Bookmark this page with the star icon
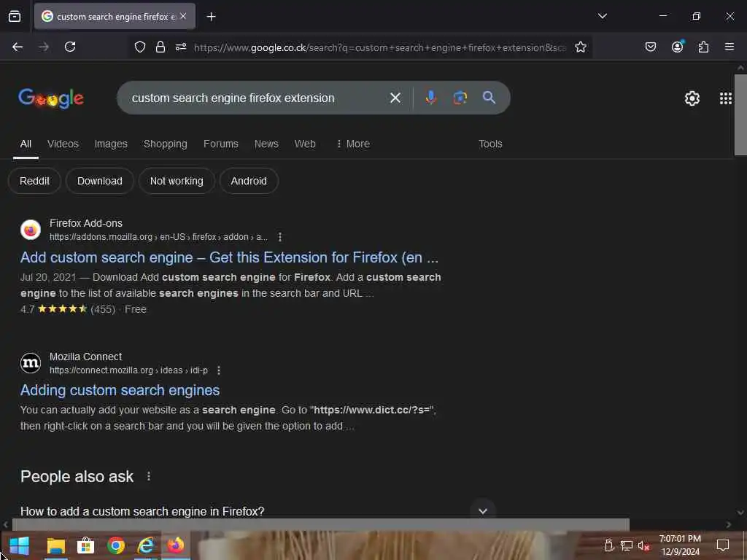The width and height of the screenshot is (747, 560). (x=580, y=47)
